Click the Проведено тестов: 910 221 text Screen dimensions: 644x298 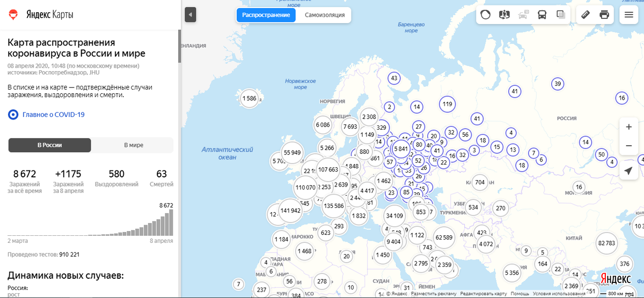coord(43,255)
